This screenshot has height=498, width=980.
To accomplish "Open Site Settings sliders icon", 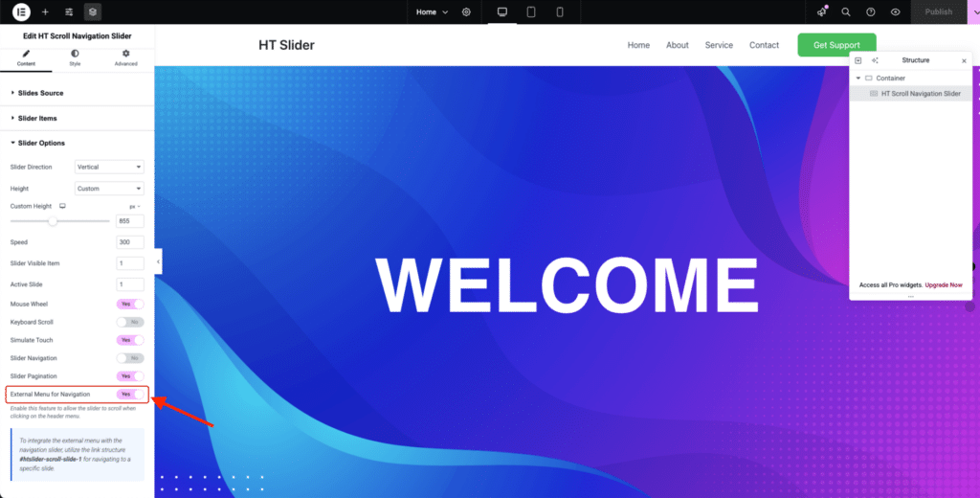I will [69, 11].
